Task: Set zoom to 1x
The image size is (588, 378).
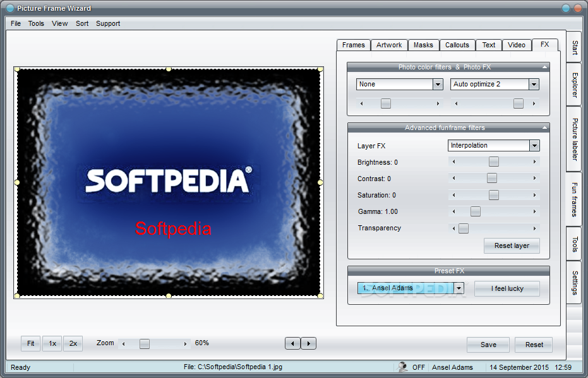Action: 52,343
